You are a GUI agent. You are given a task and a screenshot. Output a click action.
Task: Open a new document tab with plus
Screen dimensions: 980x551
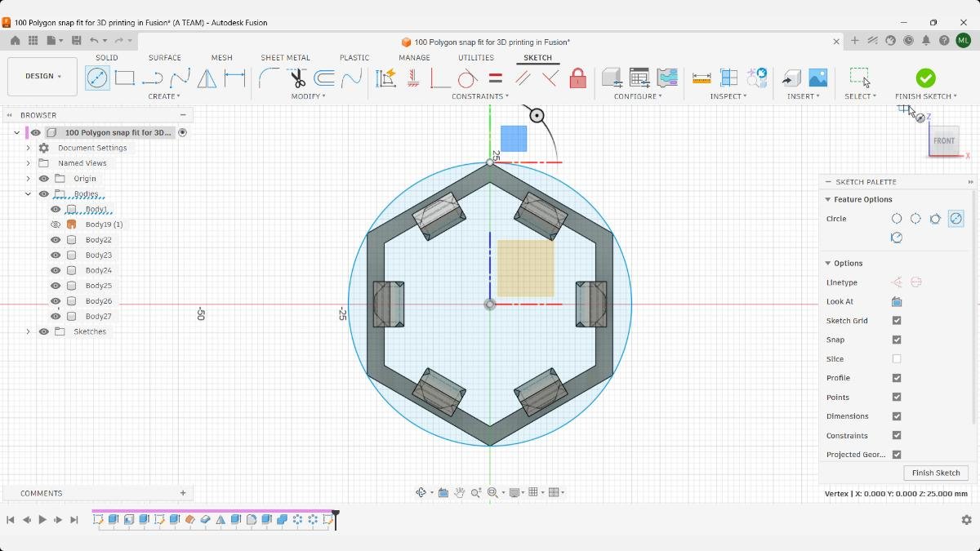pyautogui.click(x=855, y=41)
